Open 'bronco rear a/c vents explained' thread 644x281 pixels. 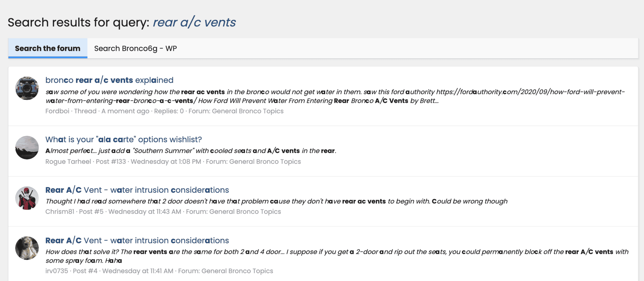[109, 80]
